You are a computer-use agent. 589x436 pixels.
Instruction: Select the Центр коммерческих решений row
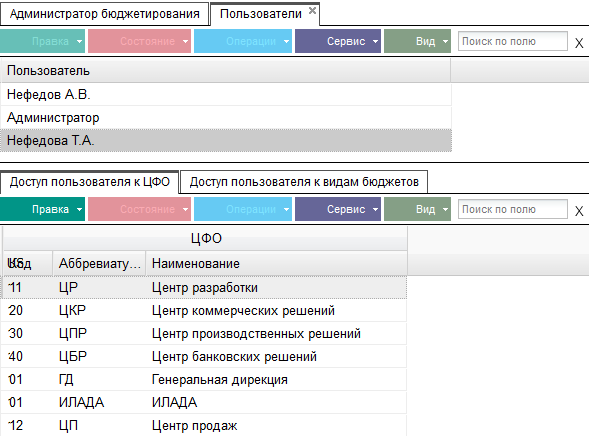tap(204, 311)
